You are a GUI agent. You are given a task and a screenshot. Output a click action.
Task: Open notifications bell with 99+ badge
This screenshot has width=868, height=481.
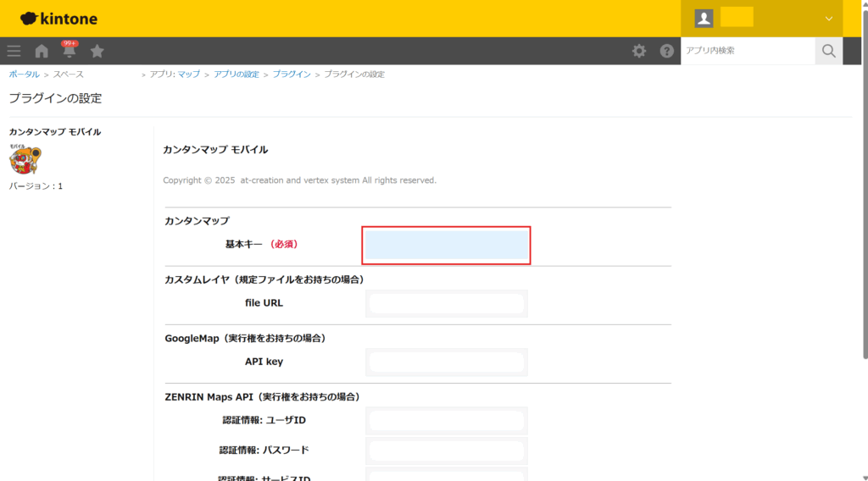point(70,49)
